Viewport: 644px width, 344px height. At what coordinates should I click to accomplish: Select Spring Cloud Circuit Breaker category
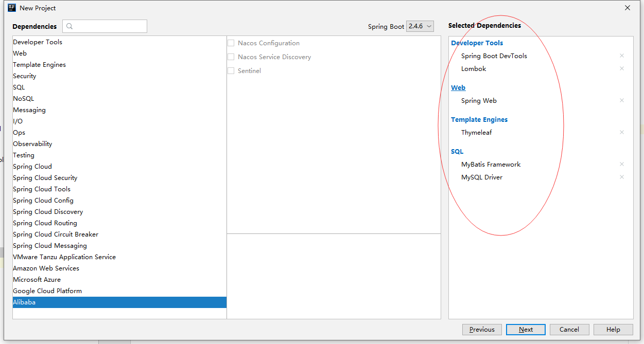[119, 234]
